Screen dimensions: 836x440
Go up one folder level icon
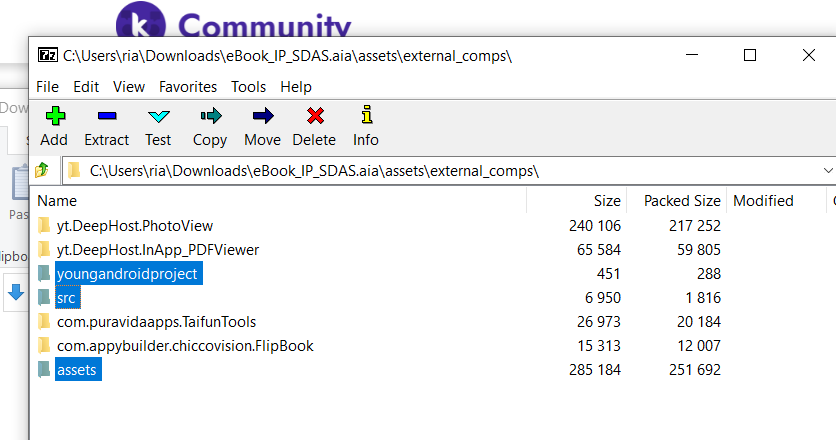click(x=42, y=171)
